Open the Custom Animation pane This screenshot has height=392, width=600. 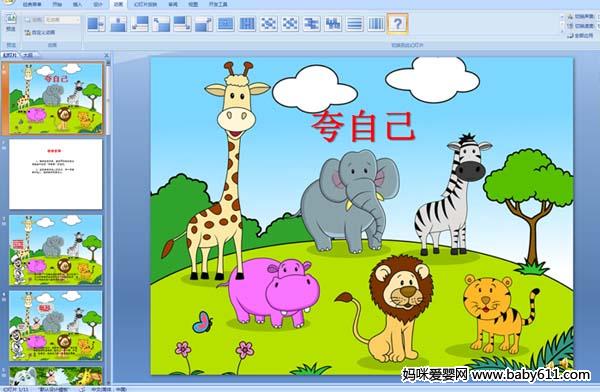point(40,33)
